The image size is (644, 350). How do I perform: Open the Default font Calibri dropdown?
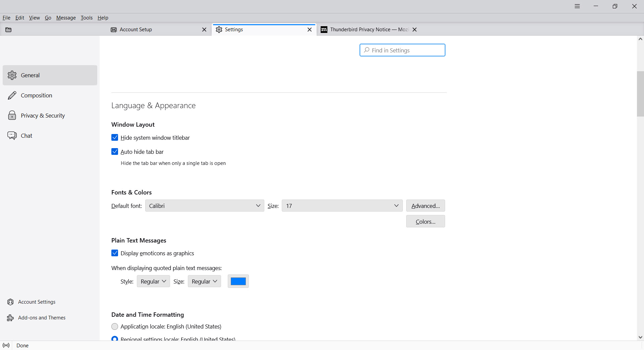tap(204, 206)
